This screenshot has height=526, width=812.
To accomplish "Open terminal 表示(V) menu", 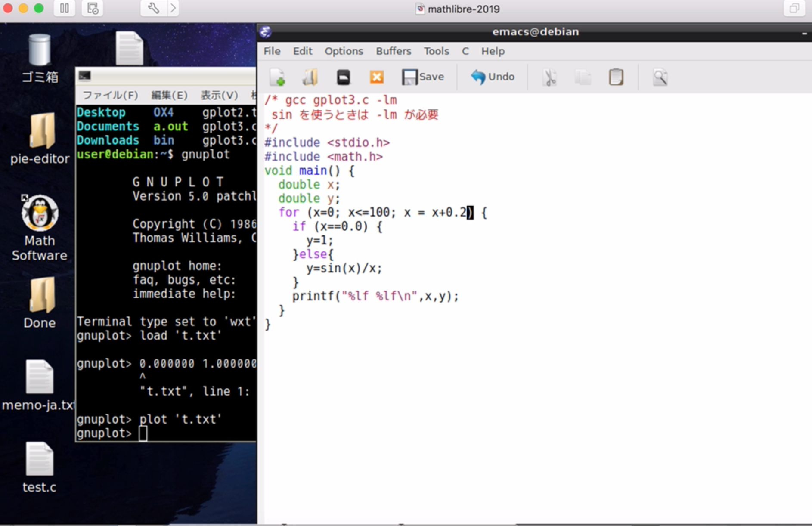I will [219, 95].
